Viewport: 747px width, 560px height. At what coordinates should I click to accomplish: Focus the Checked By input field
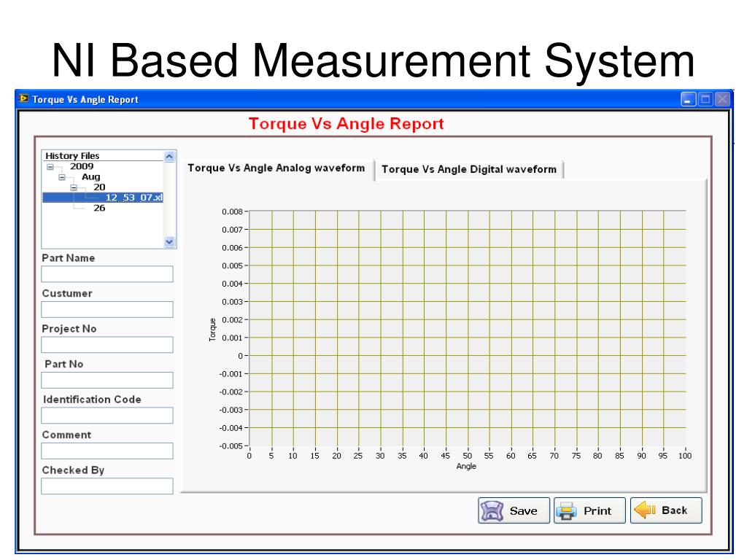(x=107, y=486)
